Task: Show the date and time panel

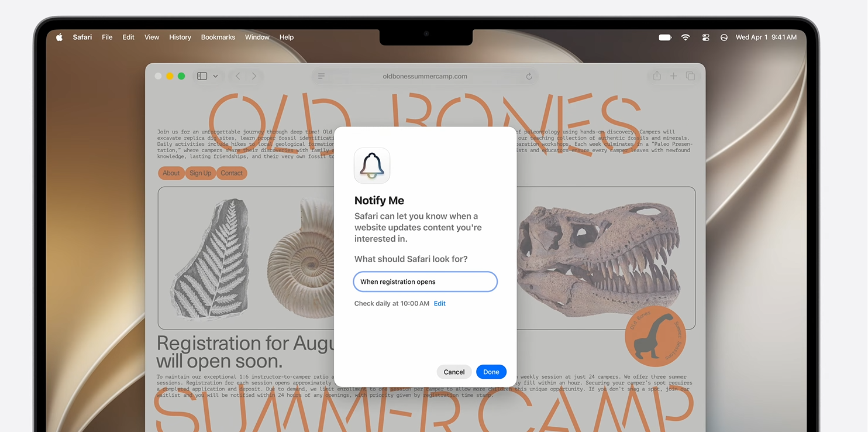Action: (766, 37)
